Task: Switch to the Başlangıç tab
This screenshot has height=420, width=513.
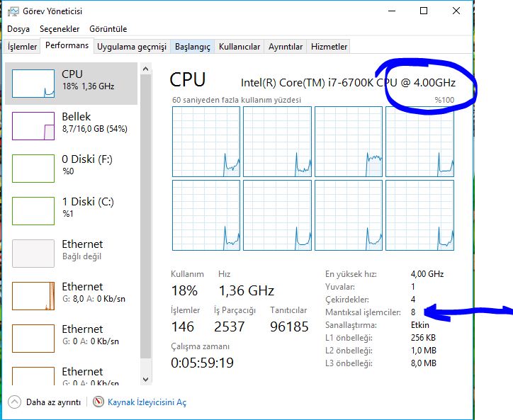Action: pyautogui.click(x=193, y=47)
